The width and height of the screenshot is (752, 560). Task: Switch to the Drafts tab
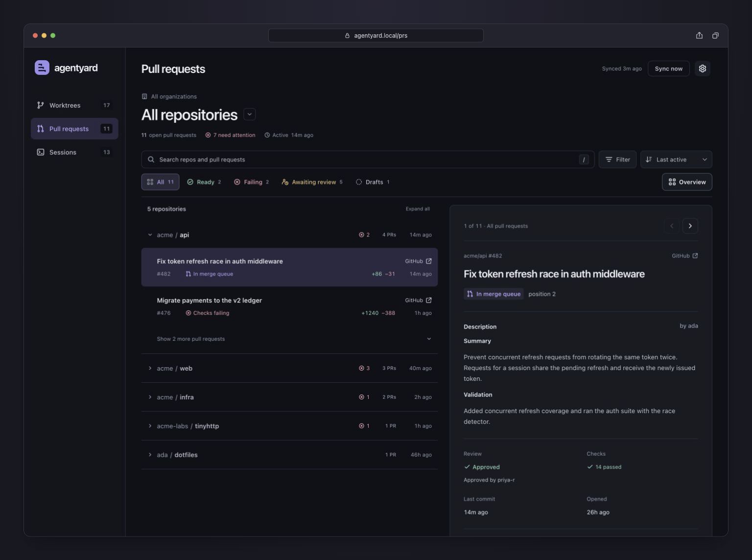tap(373, 182)
